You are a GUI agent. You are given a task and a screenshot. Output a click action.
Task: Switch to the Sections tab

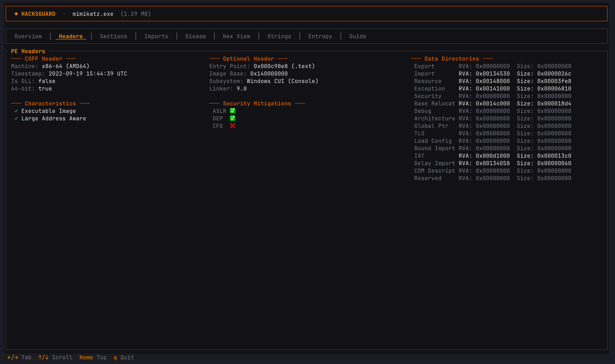point(114,36)
